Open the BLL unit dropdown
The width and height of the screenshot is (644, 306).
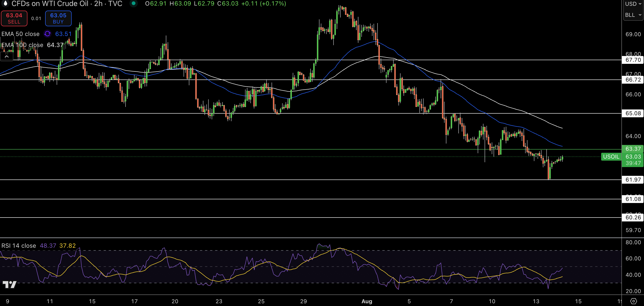click(x=633, y=15)
